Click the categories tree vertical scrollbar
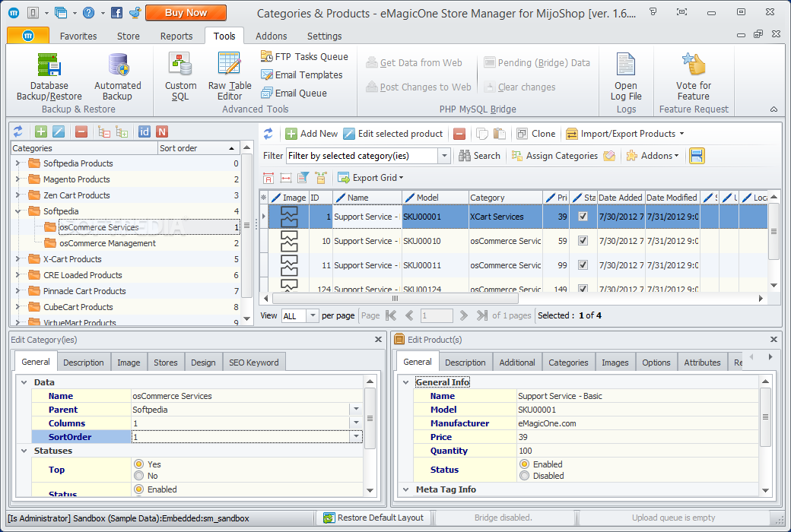Screen dimensions: 791x532 coord(246,225)
